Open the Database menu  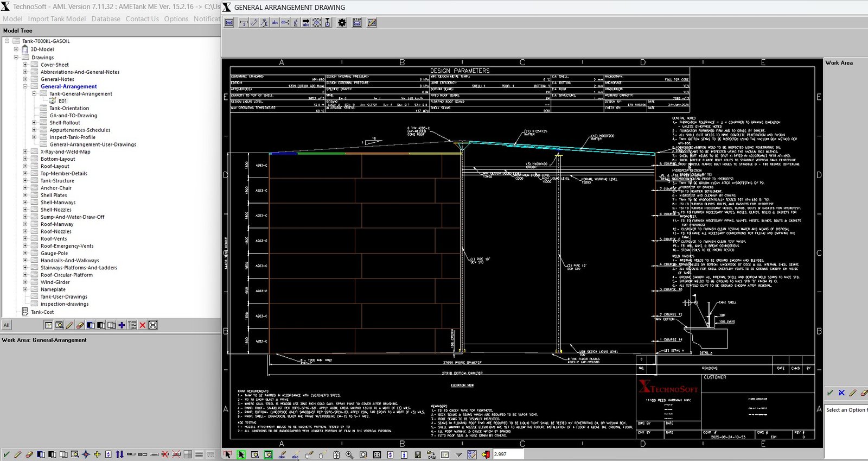106,19
